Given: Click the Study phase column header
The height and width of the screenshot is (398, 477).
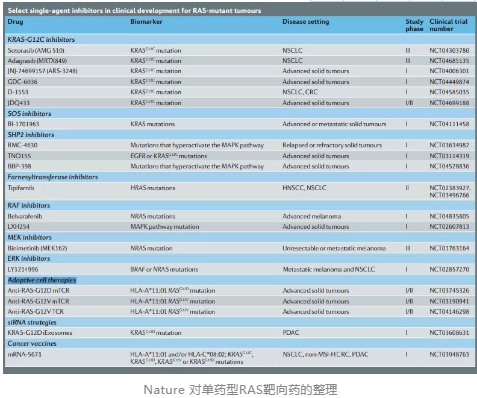Looking at the screenshot, I should point(414,25).
